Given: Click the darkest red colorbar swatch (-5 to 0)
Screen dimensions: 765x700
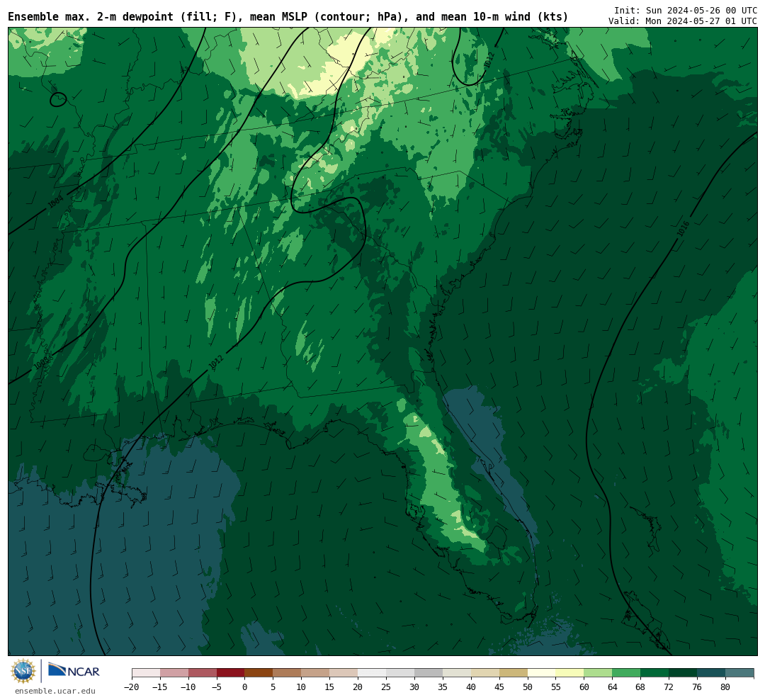Looking at the screenshot, I should point(230,673).
